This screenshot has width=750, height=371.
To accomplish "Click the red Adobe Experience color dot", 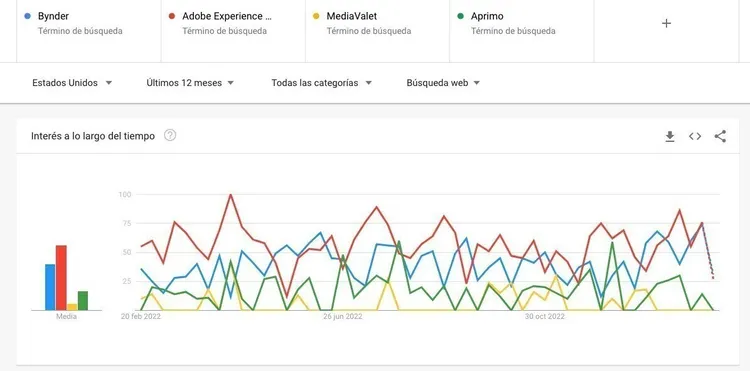I will tap(172, 16).
